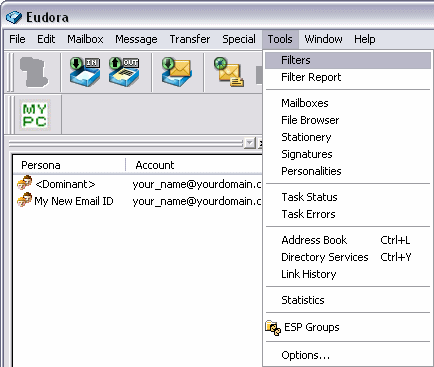Click the MY PC toolbar button
Image resolution: width=434 pixels, height=367 pixels.
point(34,115)
